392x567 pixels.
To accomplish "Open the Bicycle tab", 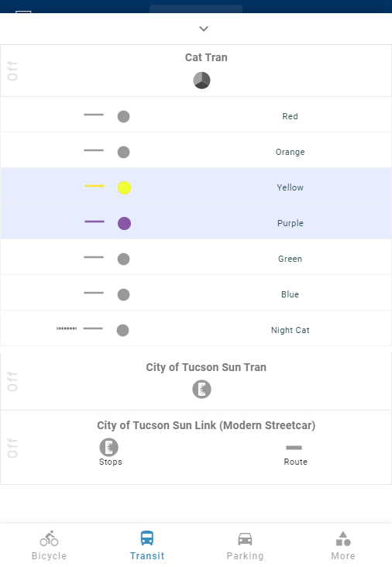I will click(x=49, y=545).
